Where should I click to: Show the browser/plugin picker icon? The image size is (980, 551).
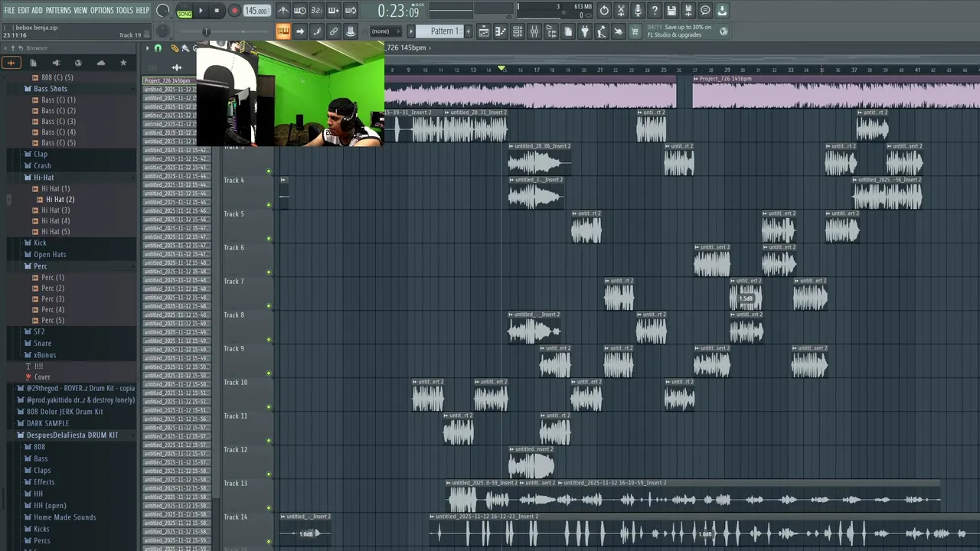click(x=551, y=31)
